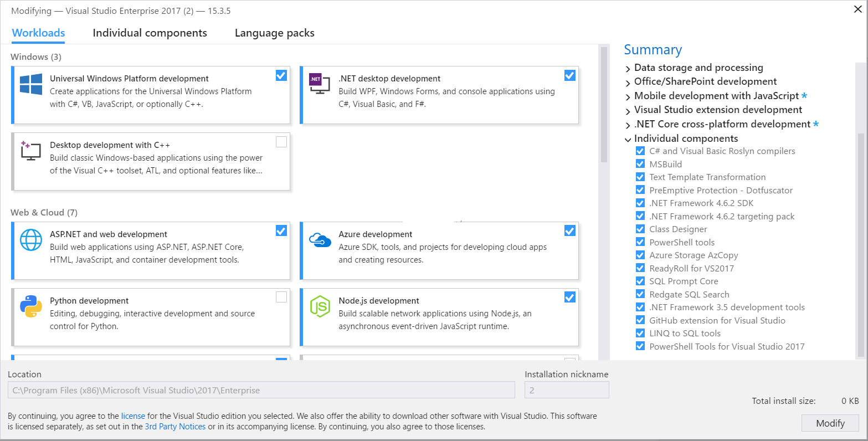Uncheck Azure Storage AzCopy component
This screenshot has height=441, width=868.
(640, 255)
